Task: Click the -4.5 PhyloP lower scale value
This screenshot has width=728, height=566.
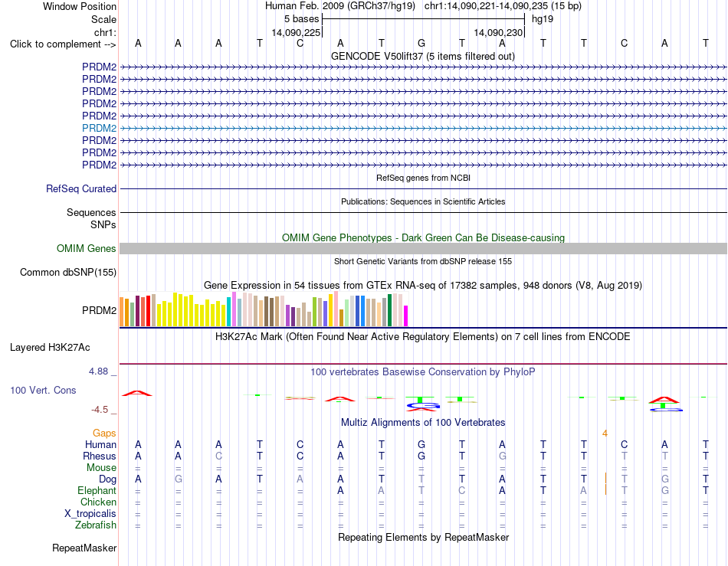Action: pos(100,410)
